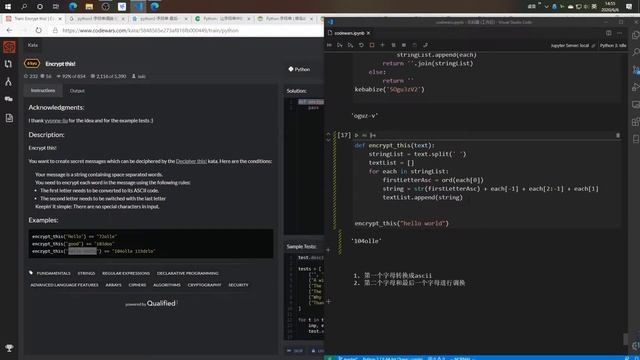Open the fork icon in Codewars sidebar
The image size is (640, 360).
coord(9,82)
